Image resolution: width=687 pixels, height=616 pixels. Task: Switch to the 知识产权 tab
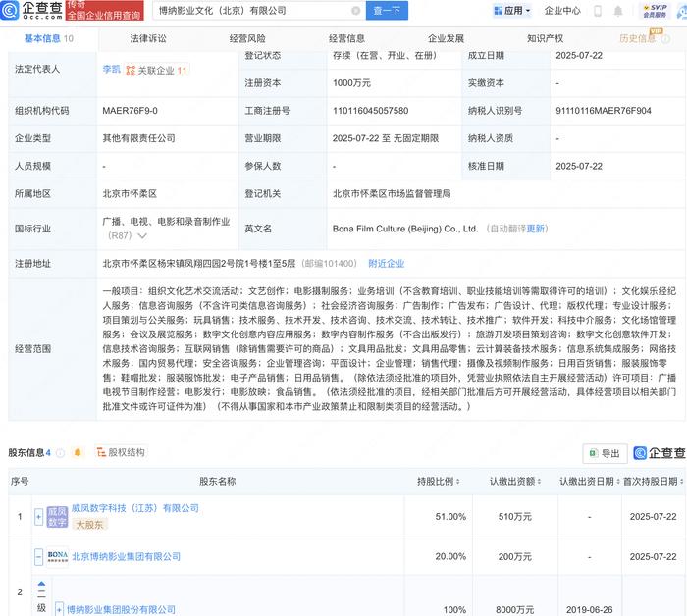coord(546,38)
